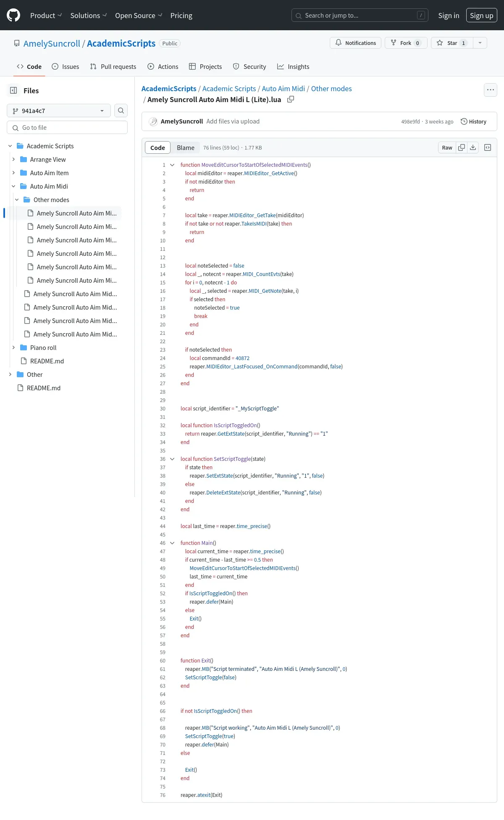Copy file path icon next to filename
This screenshot has height=820, width=504.
[291, 100]
